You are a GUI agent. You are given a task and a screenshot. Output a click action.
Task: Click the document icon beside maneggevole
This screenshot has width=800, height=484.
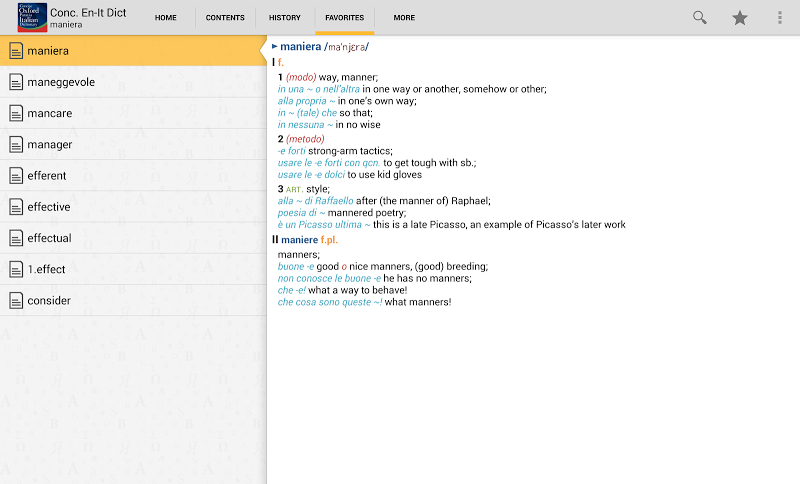point(15,82)
